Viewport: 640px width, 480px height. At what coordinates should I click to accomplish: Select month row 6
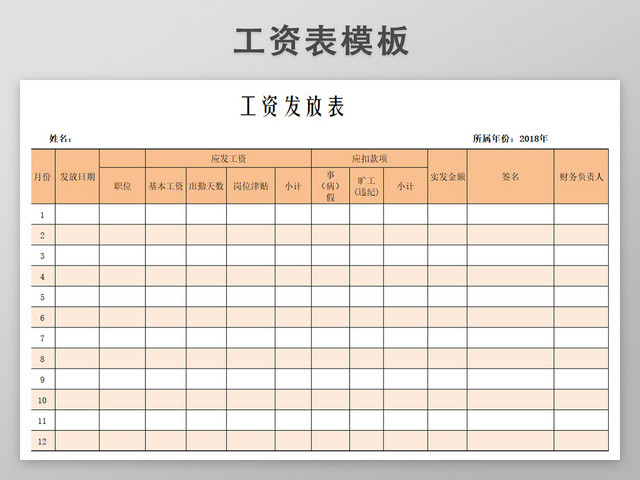coord(320,317)
